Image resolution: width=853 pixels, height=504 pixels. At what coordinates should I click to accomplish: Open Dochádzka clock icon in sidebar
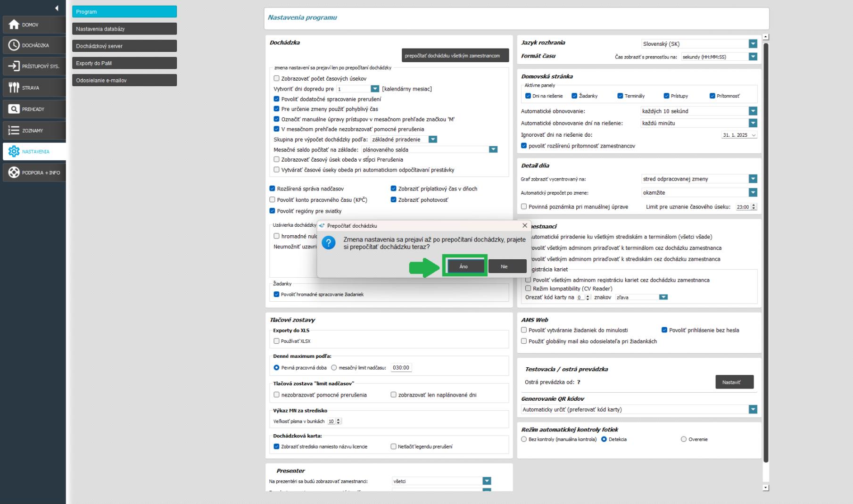pos(14,45)
